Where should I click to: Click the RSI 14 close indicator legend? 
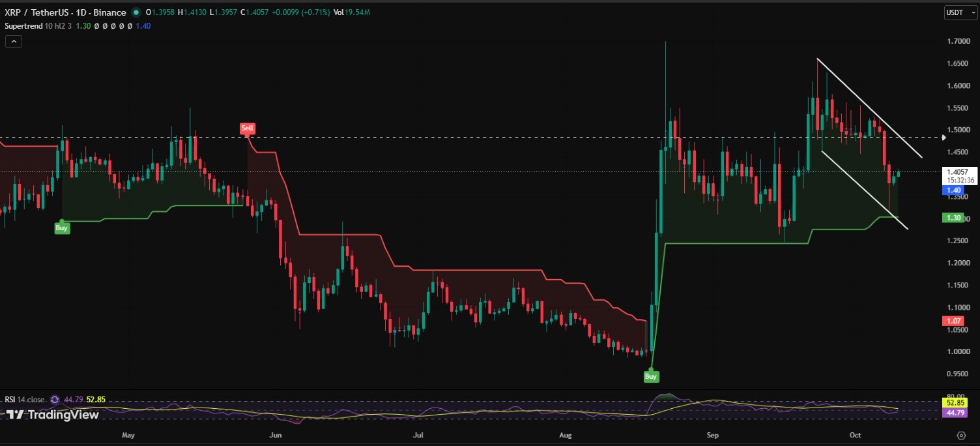(25, 400)
